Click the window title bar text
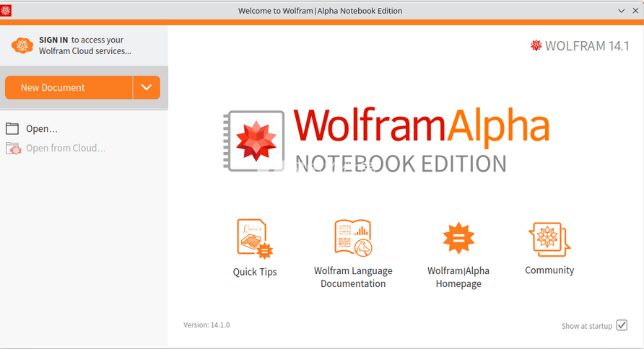This screenshot has height=349, width=644. pyautogui.click(x=321, y=11)
